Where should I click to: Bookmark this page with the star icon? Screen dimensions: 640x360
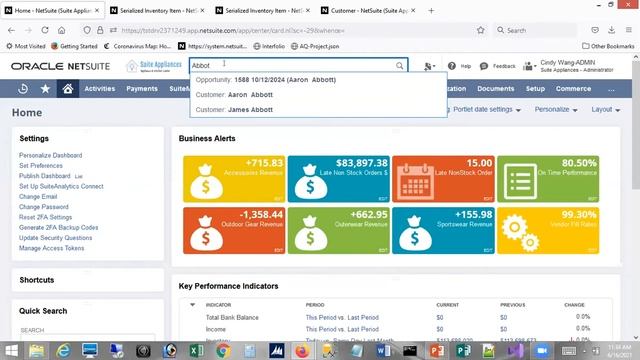[x=481, y=30]
